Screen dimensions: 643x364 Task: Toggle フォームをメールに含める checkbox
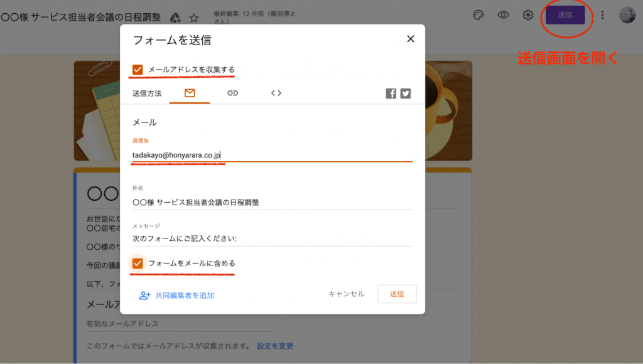pyautogui.click(x=138, y=263)
